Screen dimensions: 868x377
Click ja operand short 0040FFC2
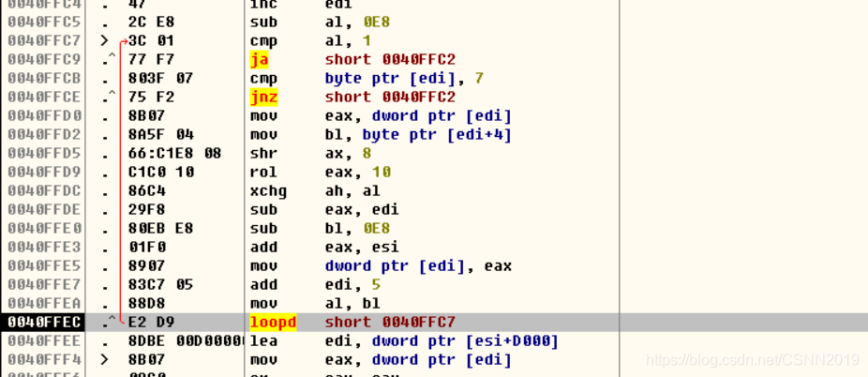click(x=390, y=60)
